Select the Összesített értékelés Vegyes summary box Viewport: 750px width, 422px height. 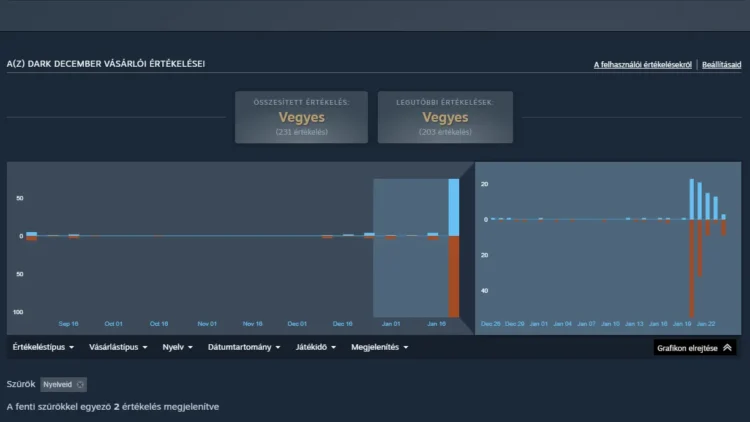pyautogui.click(x=302, y=116)
